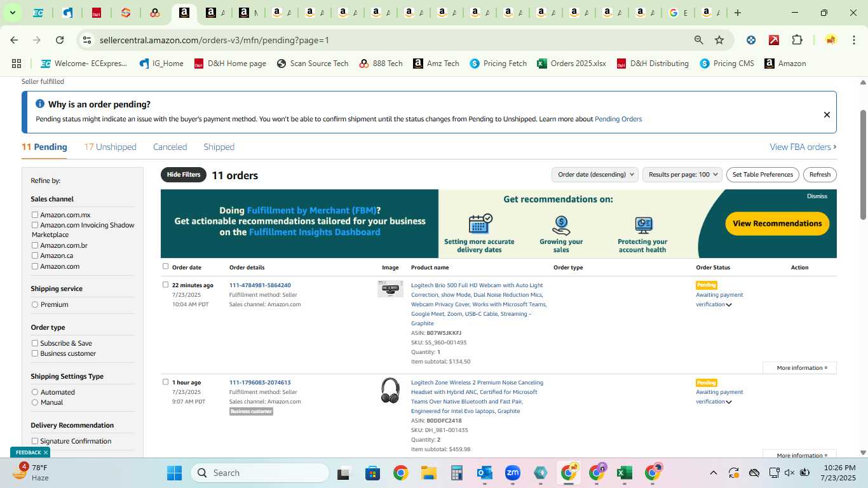Tick the select-all orders checkbox
The width and height of the screenshot is (868, 488).
(x=166, y=266)
